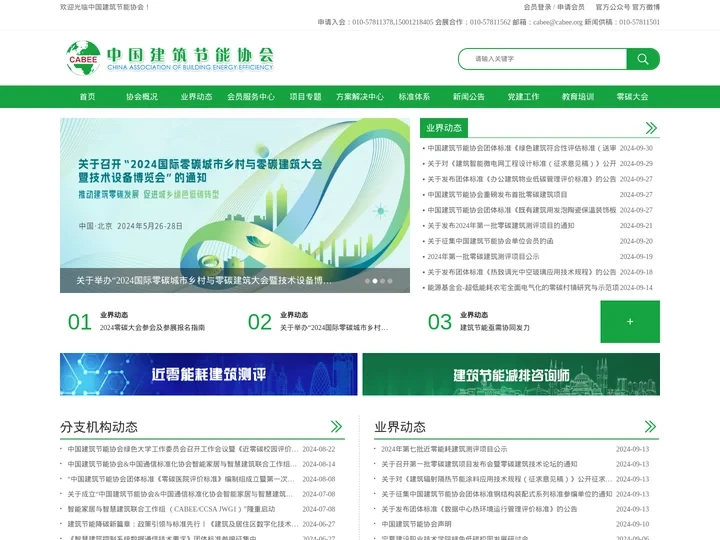Open item 03 建筑节能亟需协同发力
This screenshot has width=720, height=540.
coord(495,327)
